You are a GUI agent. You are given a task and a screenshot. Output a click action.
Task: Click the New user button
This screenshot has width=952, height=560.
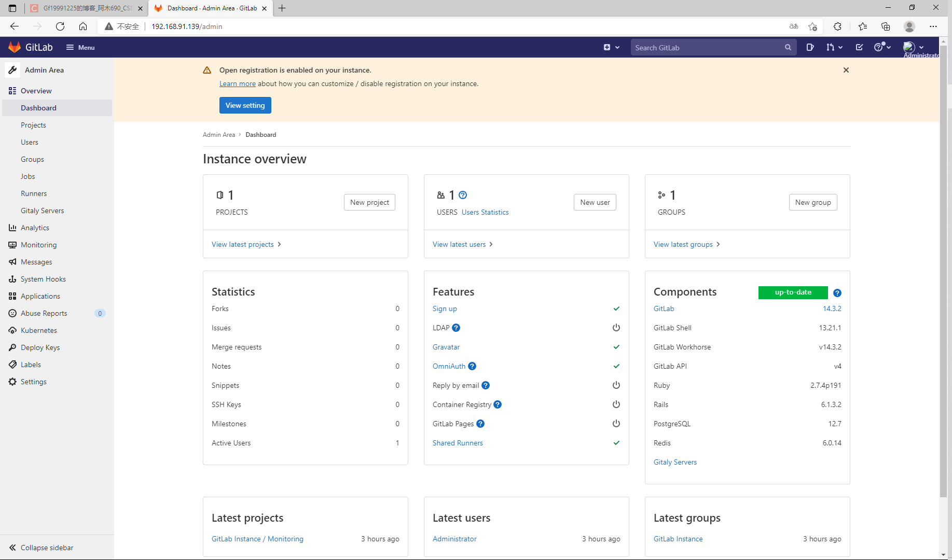point(595,202)
